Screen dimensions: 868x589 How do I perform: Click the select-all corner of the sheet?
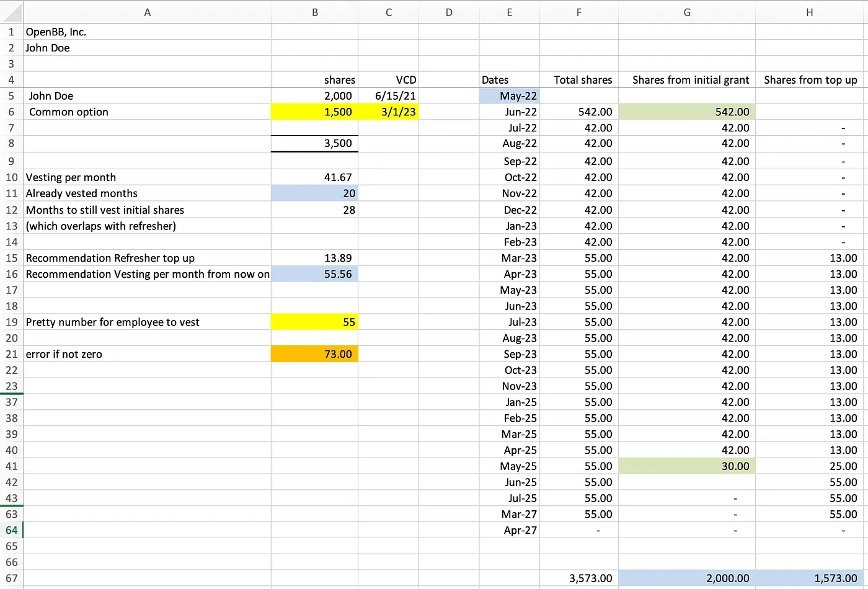coord(11,12)
